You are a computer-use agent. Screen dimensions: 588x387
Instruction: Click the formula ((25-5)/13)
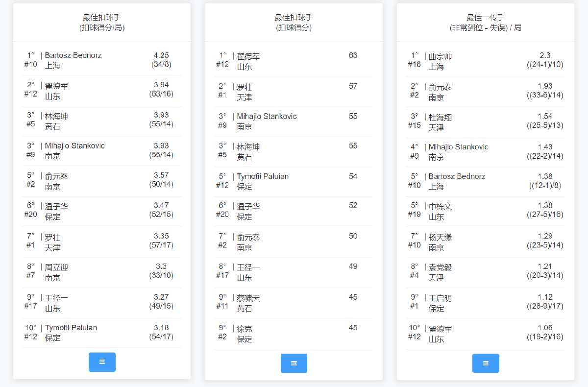point(545,125)
